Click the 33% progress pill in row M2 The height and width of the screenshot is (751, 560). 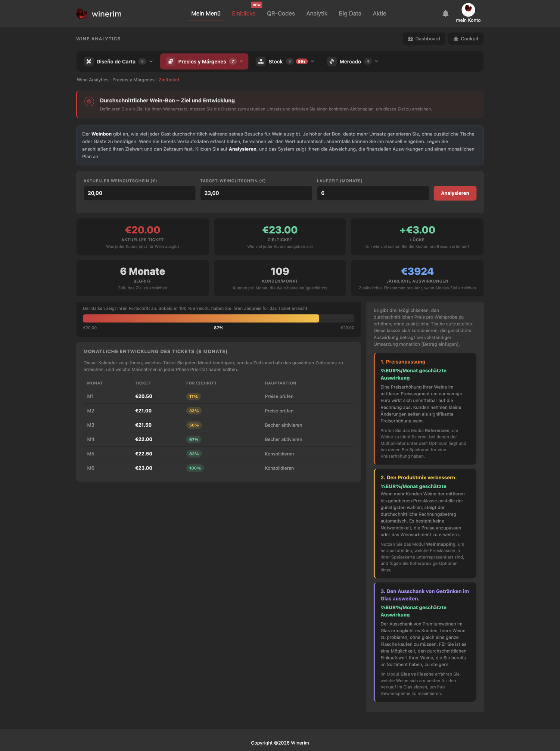click(x=194, y=411)
